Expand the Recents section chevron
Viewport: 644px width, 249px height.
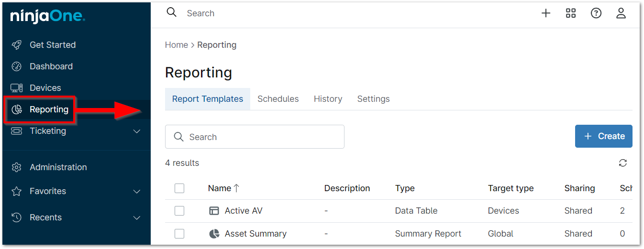coord(137,217)
